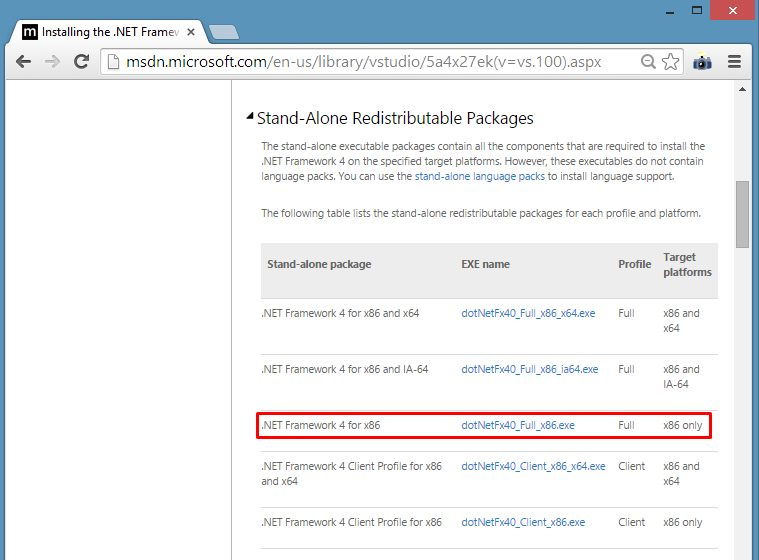Viewport: 759px width, 560px height.
Task: Download dotNetFx40_Full_x86_ia64.exe
Action: 530,369
